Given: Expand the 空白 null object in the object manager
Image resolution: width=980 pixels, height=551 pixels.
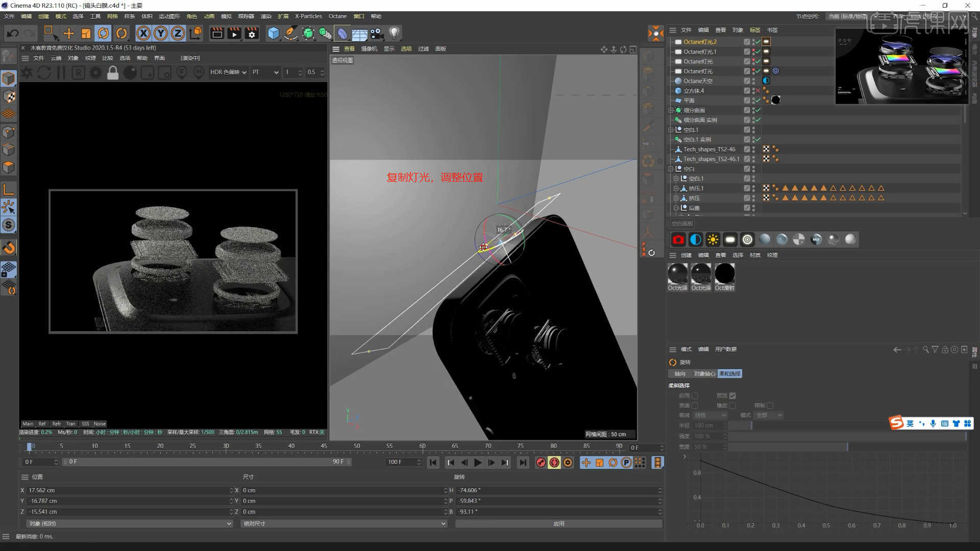Looking at the screenshot, I should (x=671, y=168).
